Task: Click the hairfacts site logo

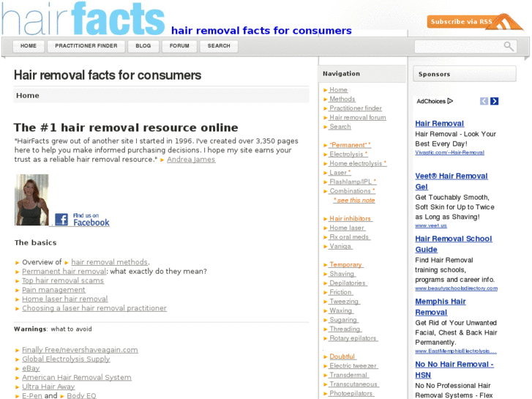Action: pos(83,19)
